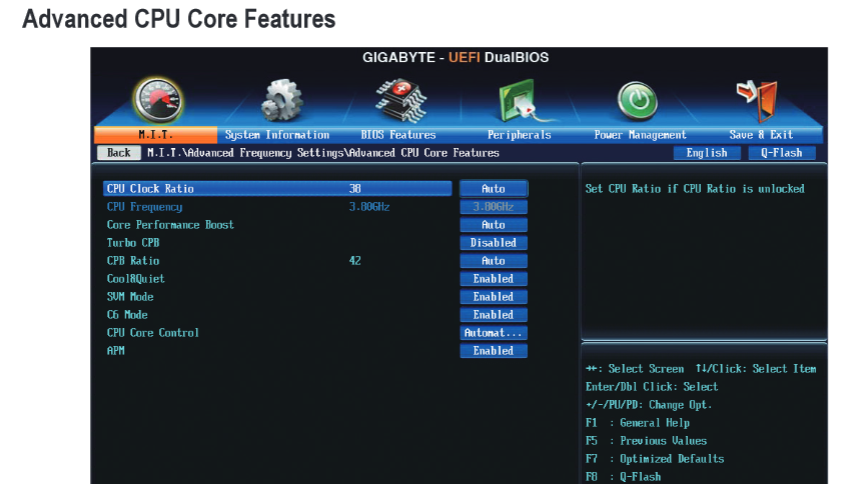863x484 pixels.
Task: Select the APM label
Action: 116,351
